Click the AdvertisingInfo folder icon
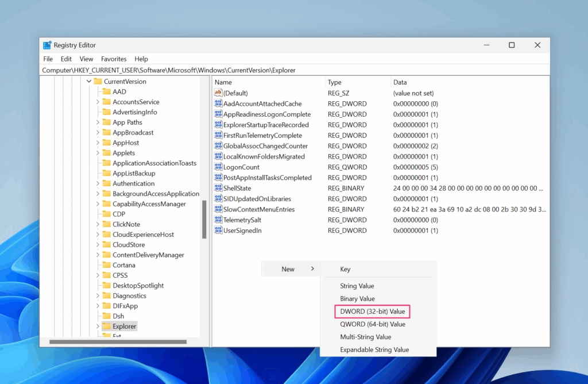 [x=106, y=112]
